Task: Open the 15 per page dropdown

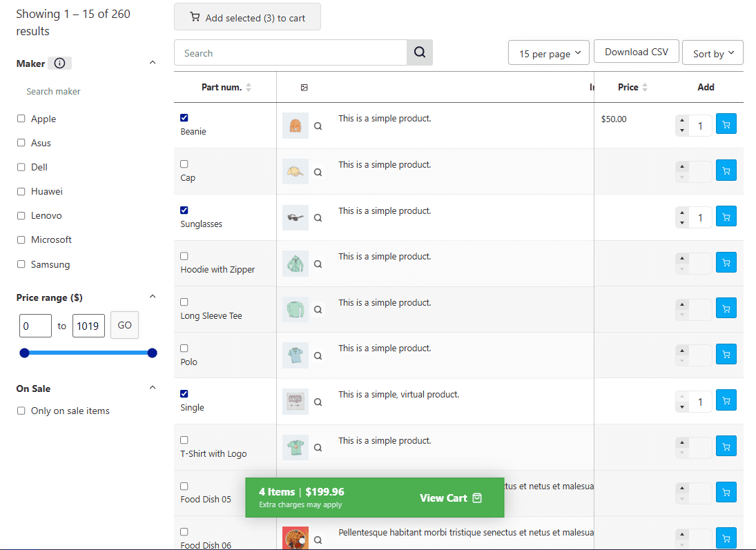Action: (550, 54)
